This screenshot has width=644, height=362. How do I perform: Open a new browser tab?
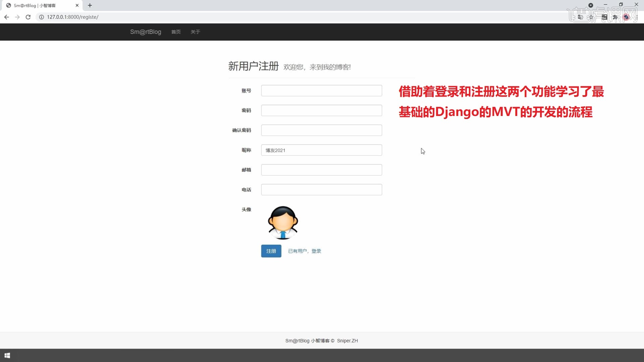pos(90,5)
